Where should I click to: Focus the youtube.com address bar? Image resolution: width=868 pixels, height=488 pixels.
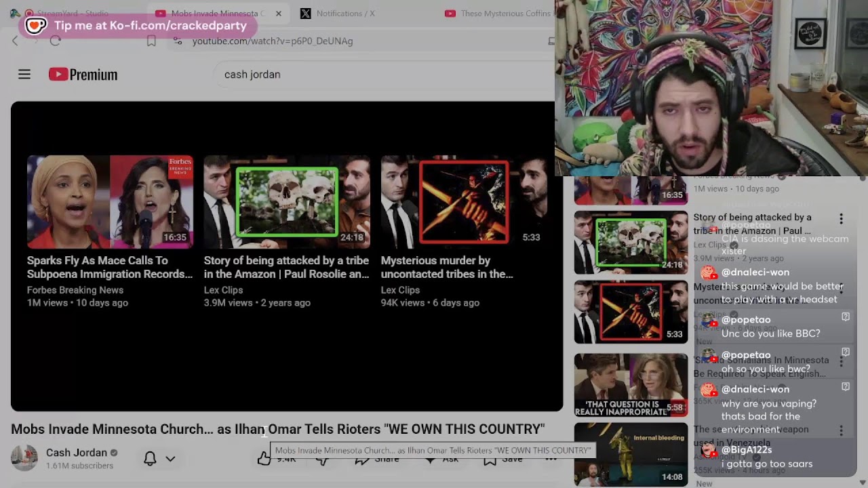273,41
